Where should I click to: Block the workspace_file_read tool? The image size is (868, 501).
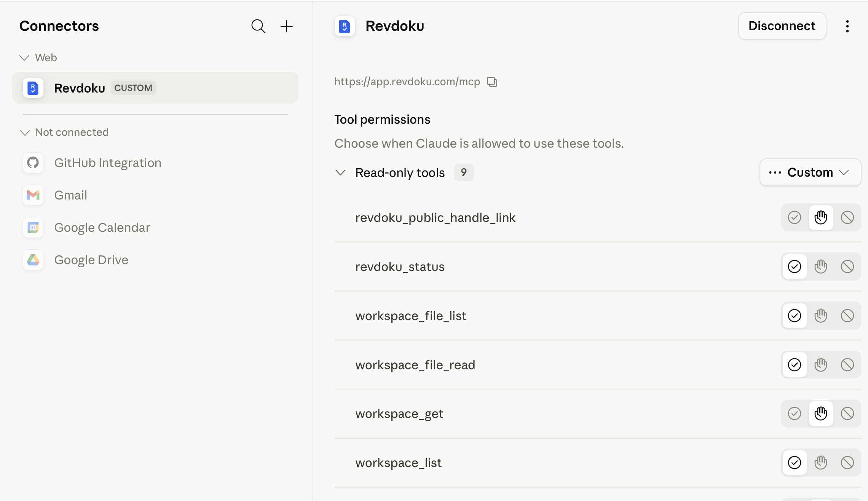pyautogui.click(x=847, y=365)
